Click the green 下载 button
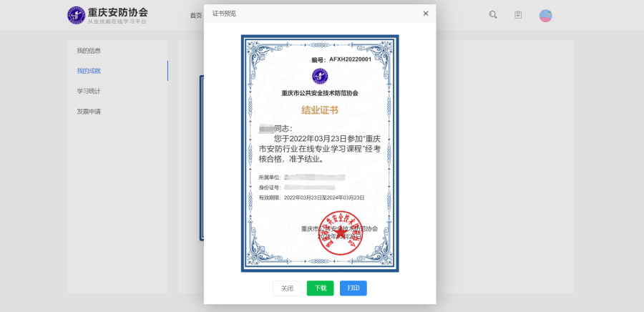Image resolution: width=644 pixels, height=312 pixels. (x=321, y=288)
